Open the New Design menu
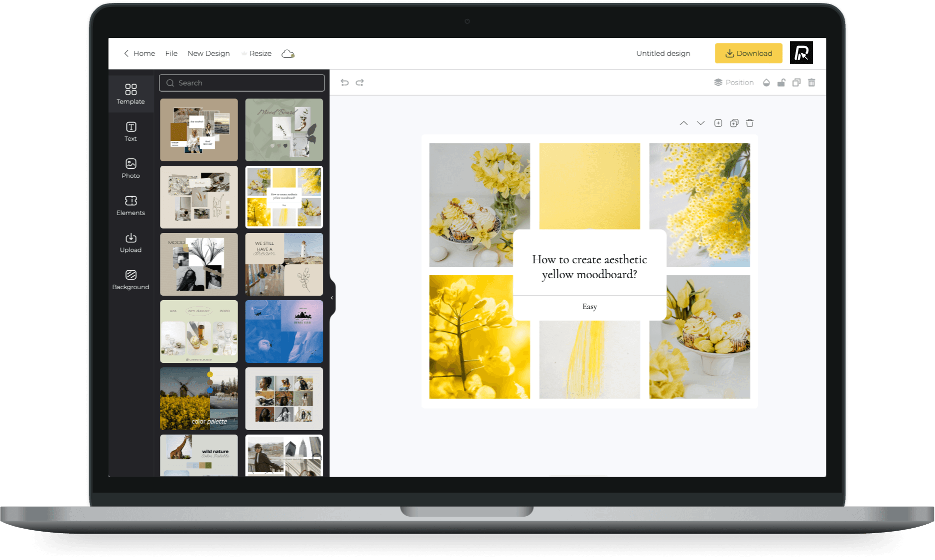Viewport: 935px width, 560px height. tap(208, 53)
